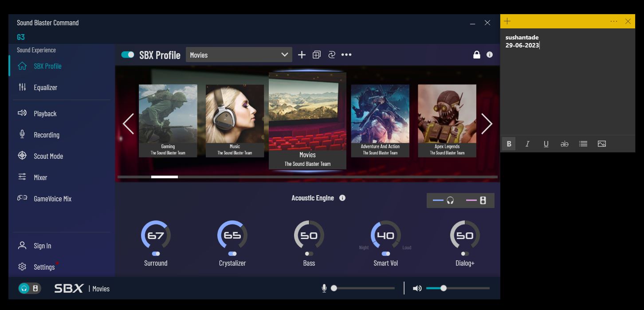Select the Apex Legends profile thumbnail
The image size is (644, 310).
tap(447, 120)
